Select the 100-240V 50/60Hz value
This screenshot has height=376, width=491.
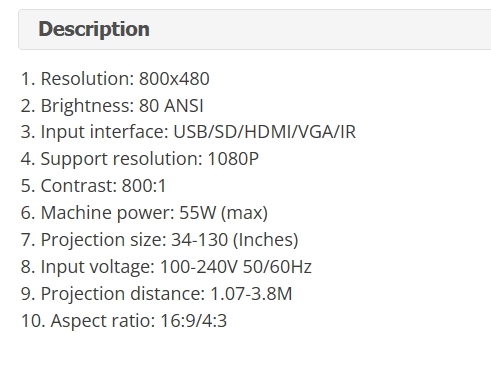pyautogui.click(x=236, y=267)
